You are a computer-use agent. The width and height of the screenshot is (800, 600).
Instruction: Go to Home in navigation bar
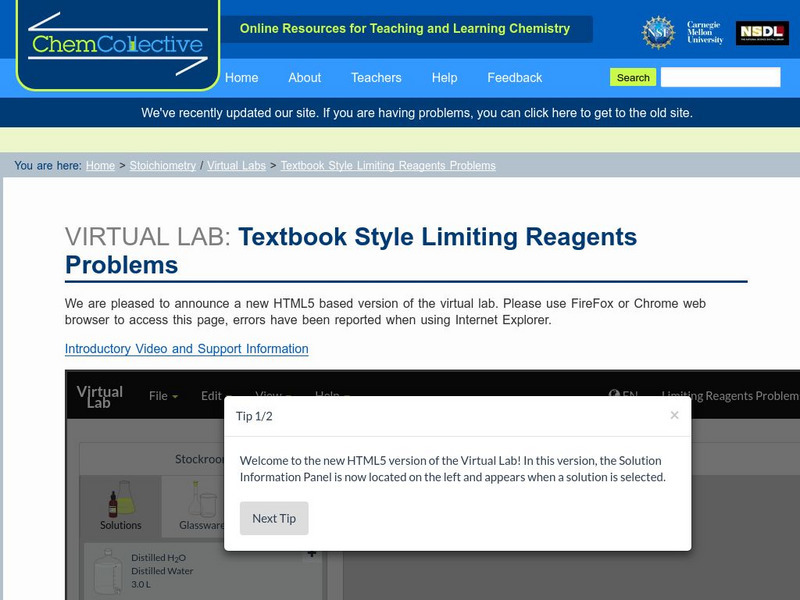coord(241,78)
